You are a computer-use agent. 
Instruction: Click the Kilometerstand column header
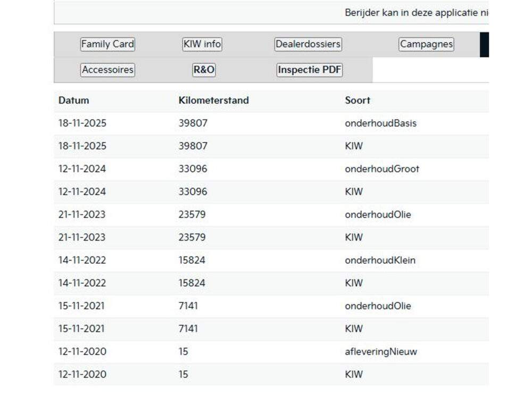pyautogui.click(x=214, y=101)
